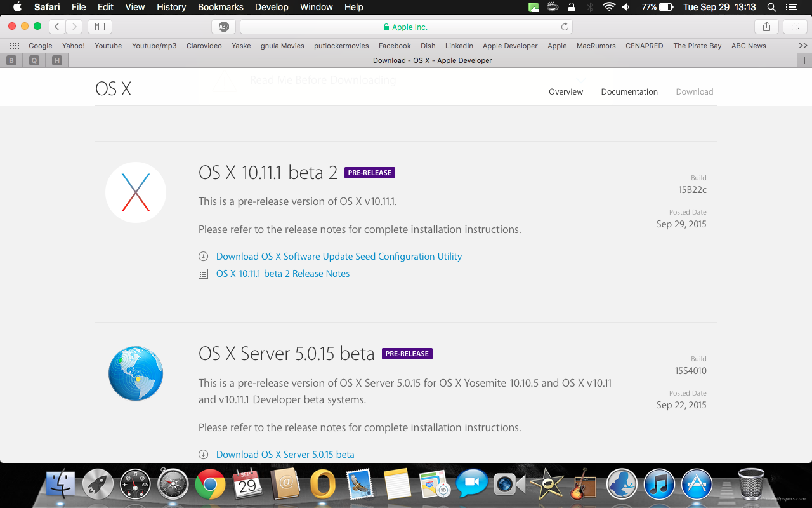Open the volume control in menu bar
This screenshot has height=508, width=812.
click(626, 7)
